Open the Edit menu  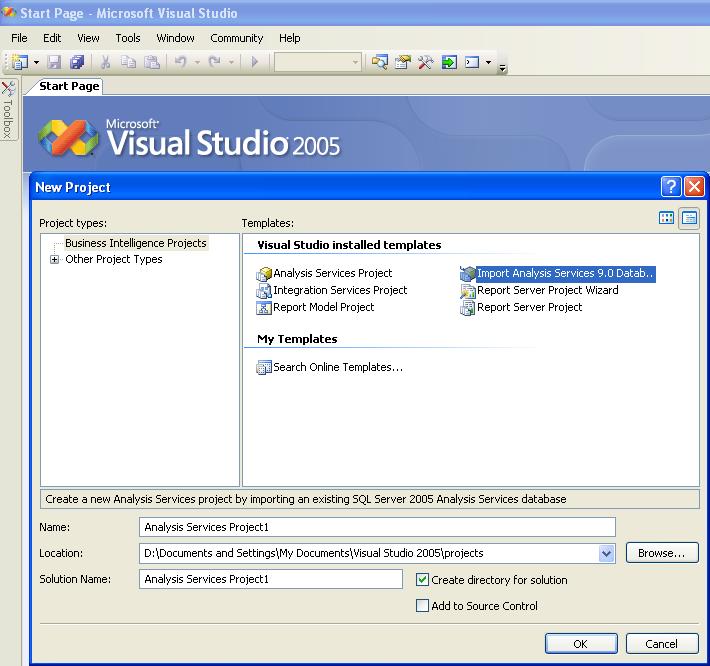52,38
